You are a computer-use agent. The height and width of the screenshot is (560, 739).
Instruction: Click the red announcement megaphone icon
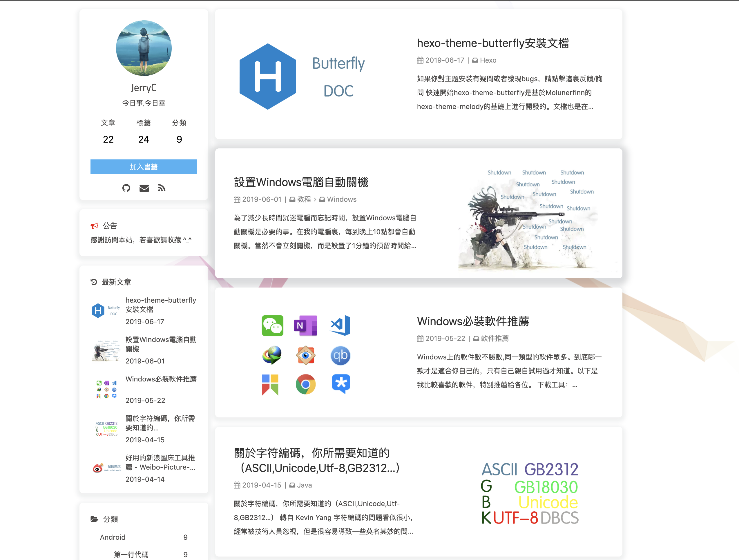click(x=94, y=226)
